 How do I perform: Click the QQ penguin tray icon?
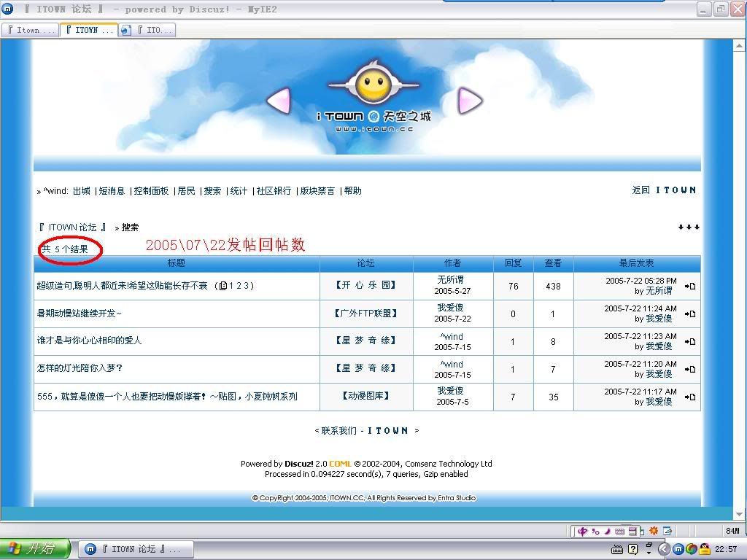(x=705, y=550)
